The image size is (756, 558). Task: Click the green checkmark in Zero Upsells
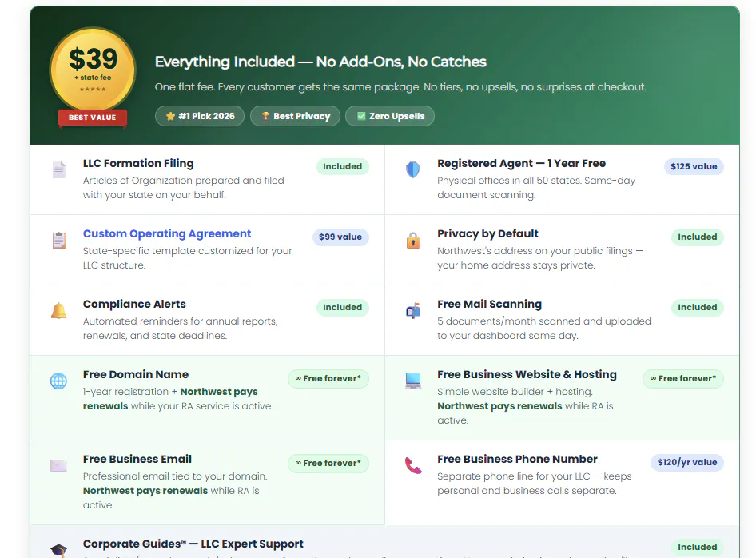point(361,116)
